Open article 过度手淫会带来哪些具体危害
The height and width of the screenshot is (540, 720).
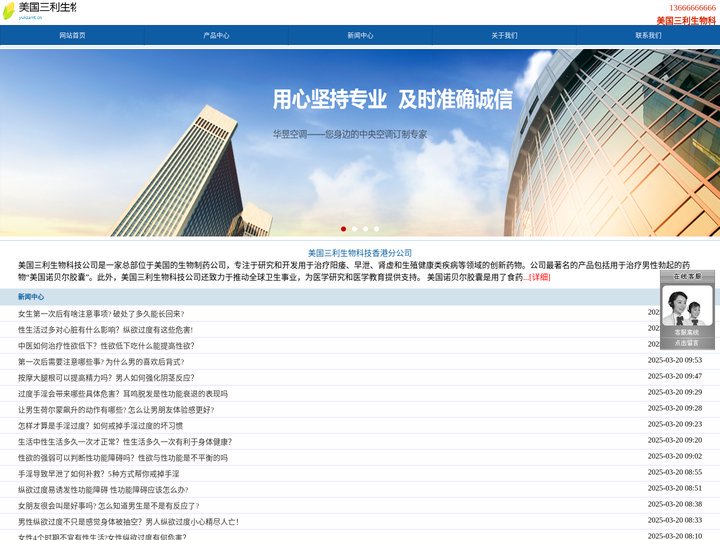(123, 394)
